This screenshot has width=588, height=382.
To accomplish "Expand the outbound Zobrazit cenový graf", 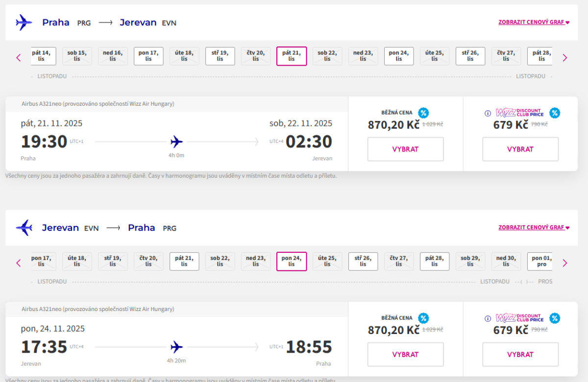I will [x=534, y=23].
